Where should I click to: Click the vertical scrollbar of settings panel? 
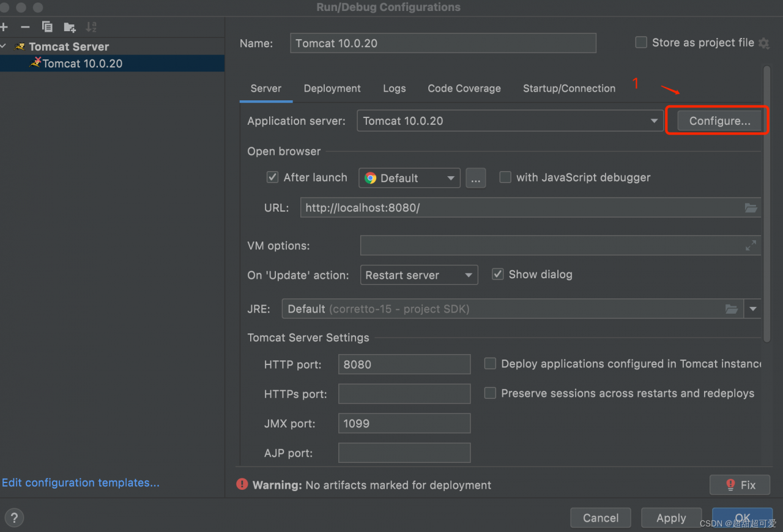767,204
